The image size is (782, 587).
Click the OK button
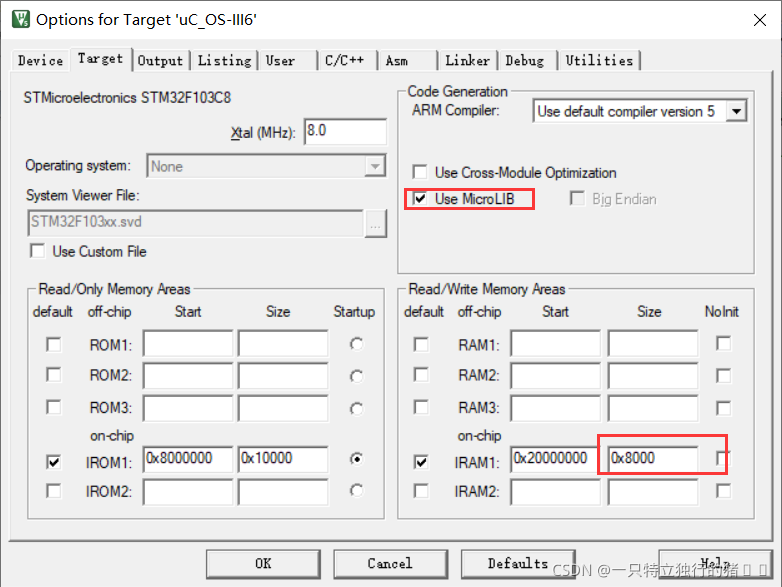coord(263,564)
